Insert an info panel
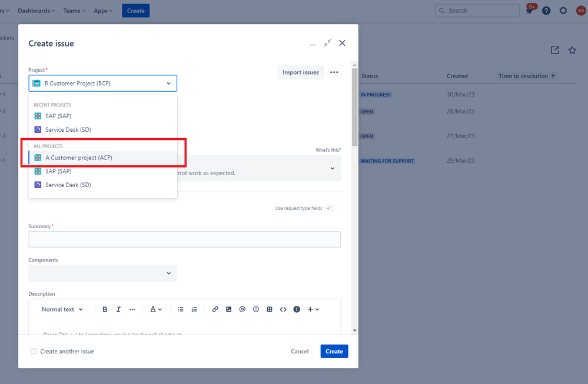The image size is (588, 384). pyautogui.click(x=297, y=309)
